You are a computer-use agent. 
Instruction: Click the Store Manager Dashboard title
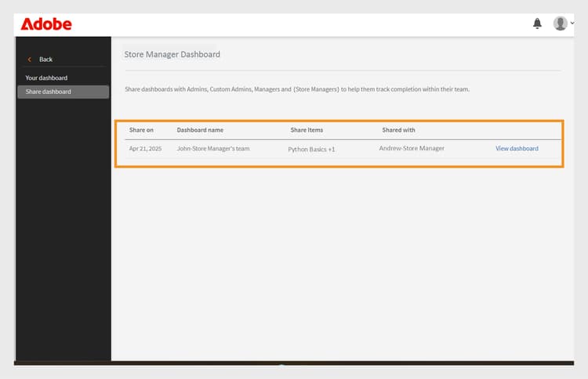click(x=172, y=54)
